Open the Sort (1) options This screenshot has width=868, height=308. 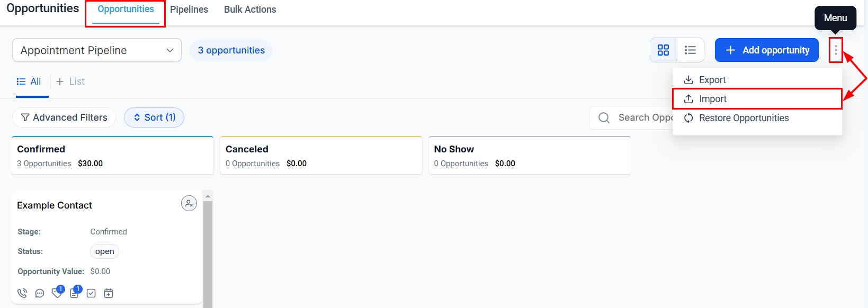click(154, 117)
